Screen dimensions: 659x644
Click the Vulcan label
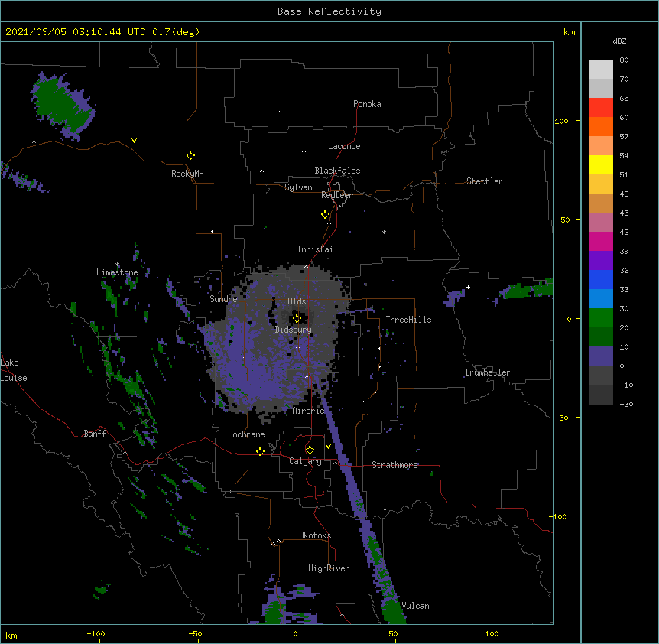(415, 606)
